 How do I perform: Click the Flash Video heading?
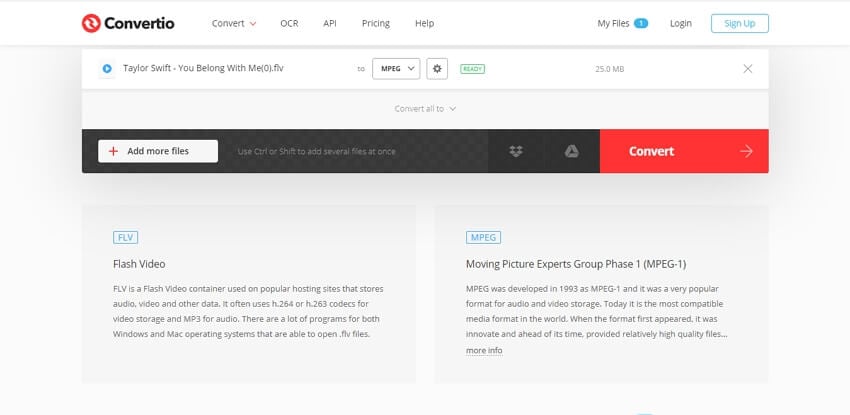point(139,264)
